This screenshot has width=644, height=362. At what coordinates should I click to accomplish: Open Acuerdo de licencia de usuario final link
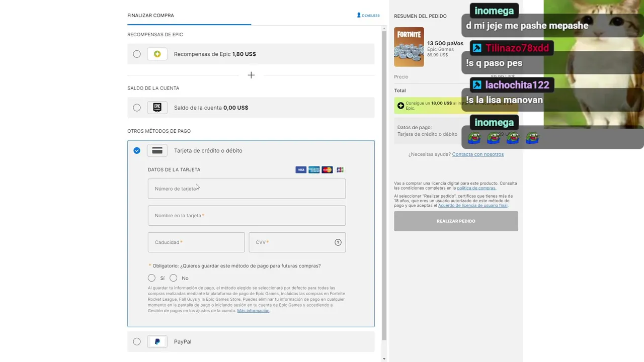(x=473, y=205)
